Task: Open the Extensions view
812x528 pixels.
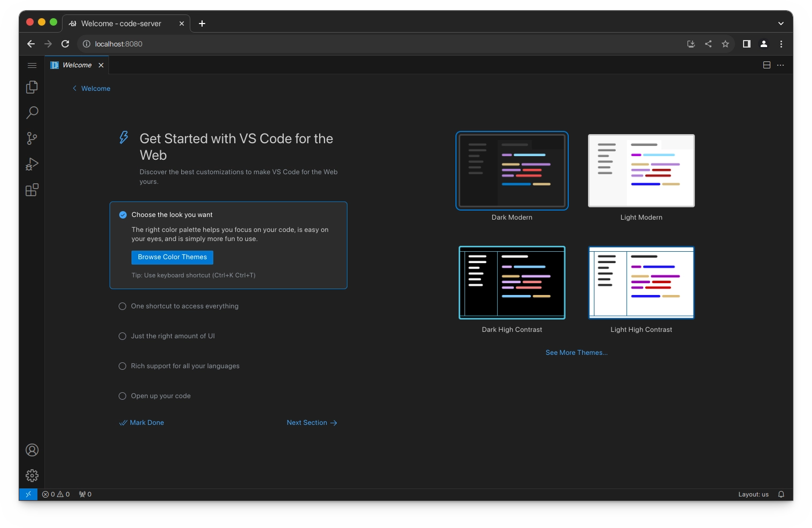Action: coord(32,190)
